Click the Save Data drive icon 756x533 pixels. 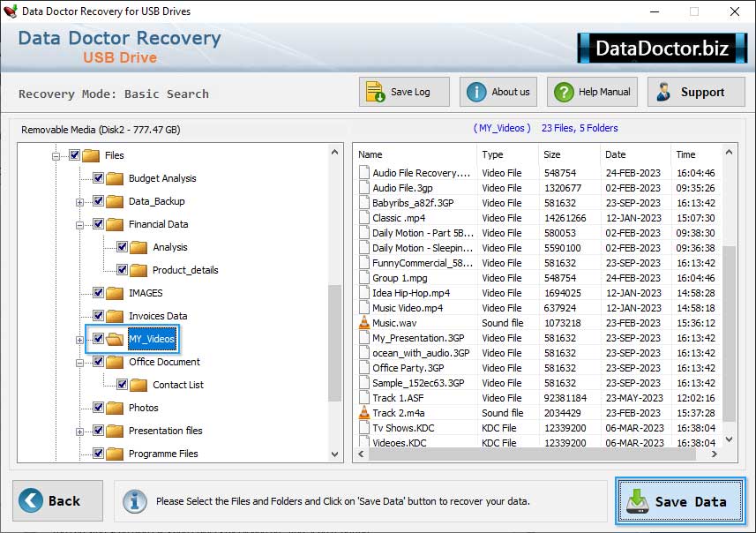point(638,501)
